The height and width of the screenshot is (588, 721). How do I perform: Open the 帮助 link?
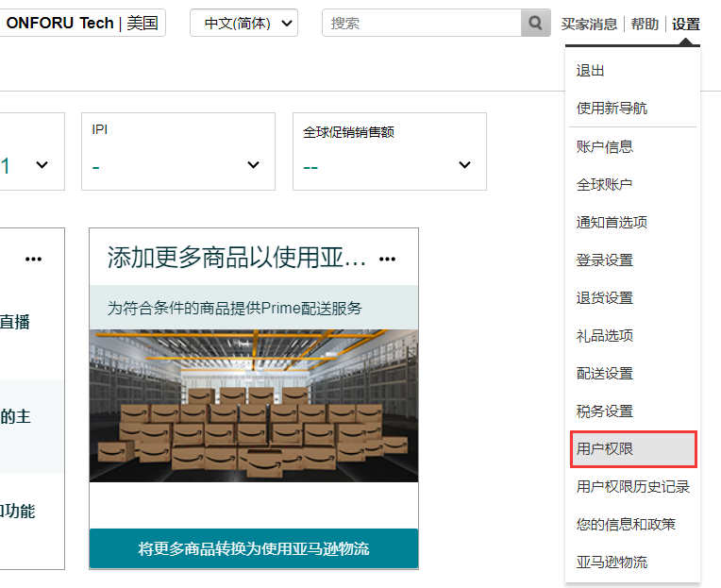[x=645, y=24]
